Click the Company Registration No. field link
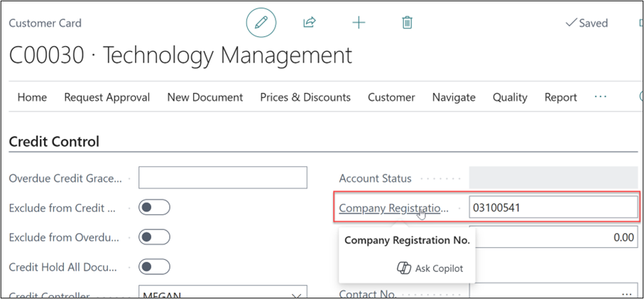Image resolution: width=644 pixels, height=299 pixels. click(393, 208)
